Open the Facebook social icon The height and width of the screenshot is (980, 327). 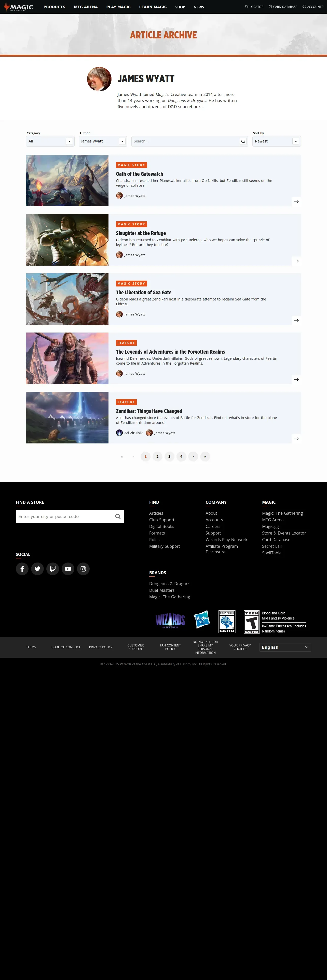[22, 569]
